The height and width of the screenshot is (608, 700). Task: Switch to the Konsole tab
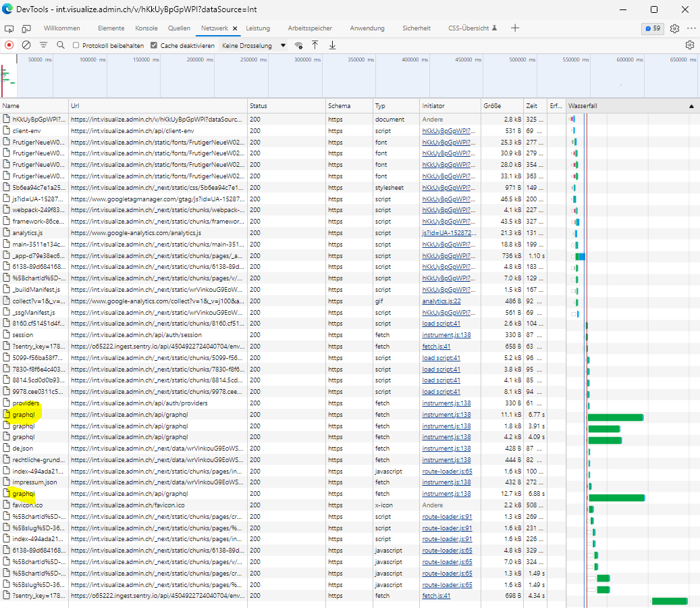(146, 28)
